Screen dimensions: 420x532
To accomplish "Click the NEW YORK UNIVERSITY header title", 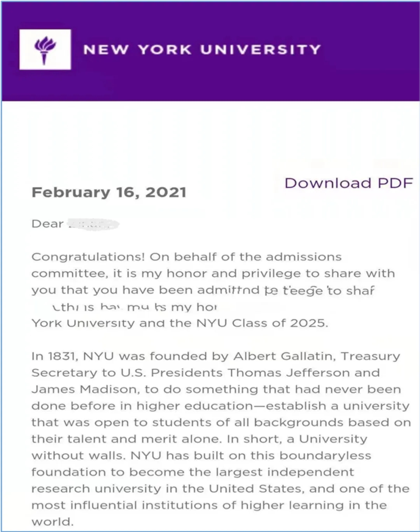I will [202, 49].
